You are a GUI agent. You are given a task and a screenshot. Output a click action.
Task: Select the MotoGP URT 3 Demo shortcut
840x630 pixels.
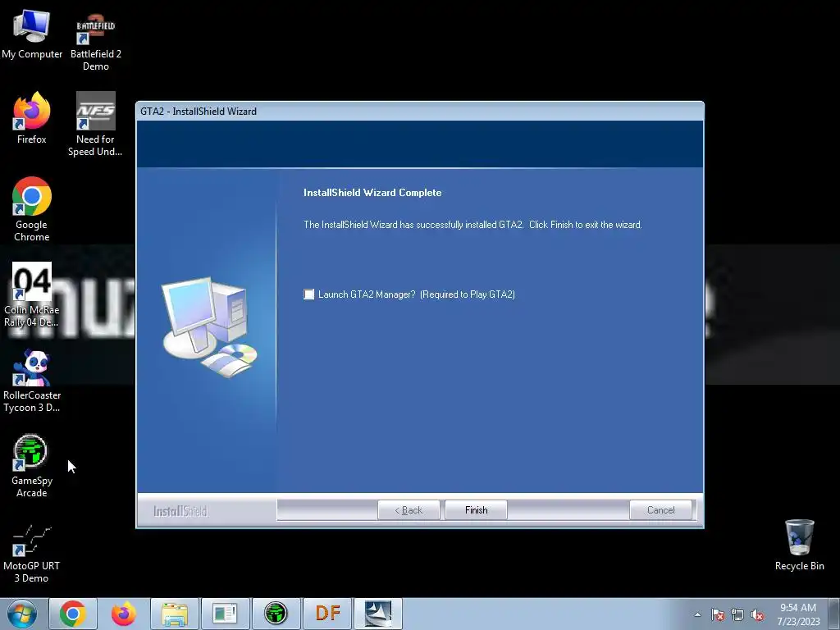click(32, 552)
